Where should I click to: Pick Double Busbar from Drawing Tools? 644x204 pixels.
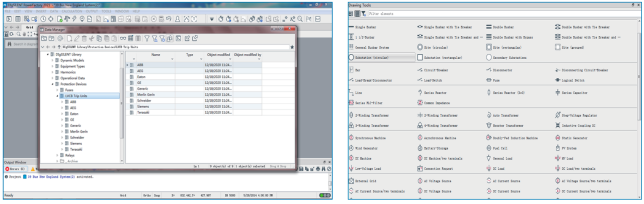coord(501,27)
